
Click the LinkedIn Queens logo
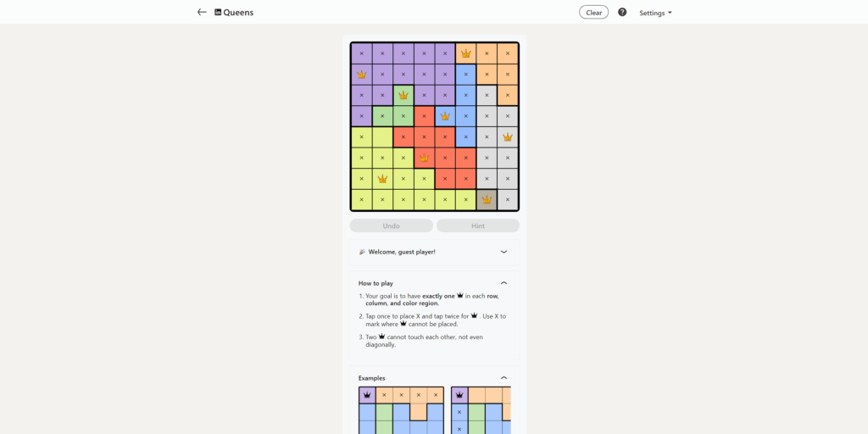point(234,13)
